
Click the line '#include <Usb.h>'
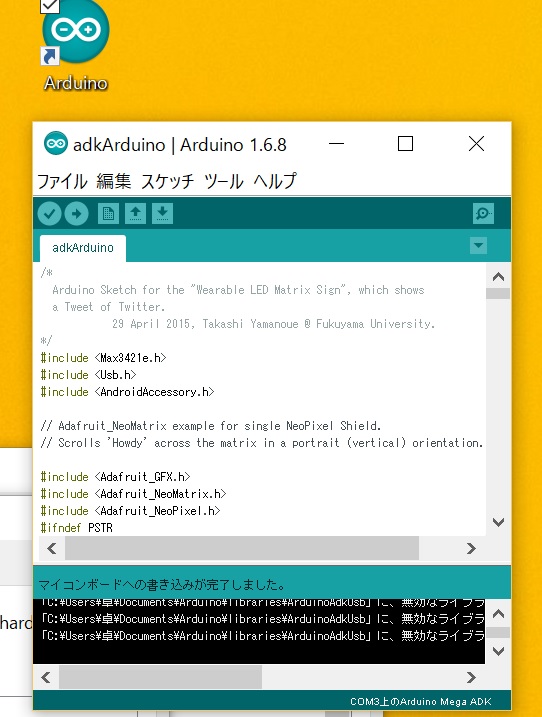click(x=88, y=375)
